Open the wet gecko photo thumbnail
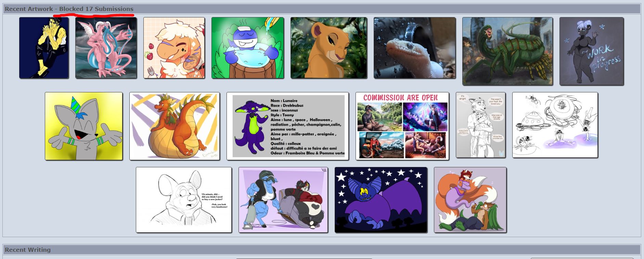644x259 pixels. tap(415, 48)
